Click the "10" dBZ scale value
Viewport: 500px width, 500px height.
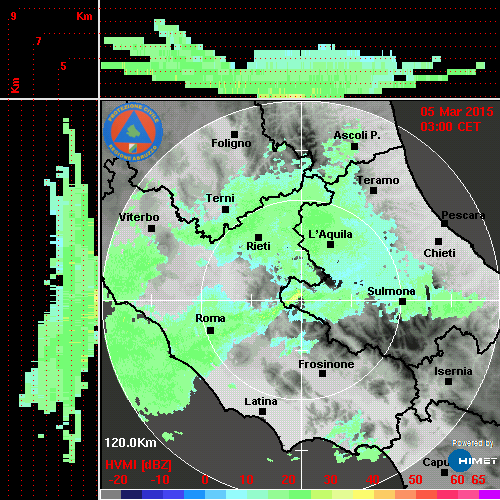click(x=247, y=480)
